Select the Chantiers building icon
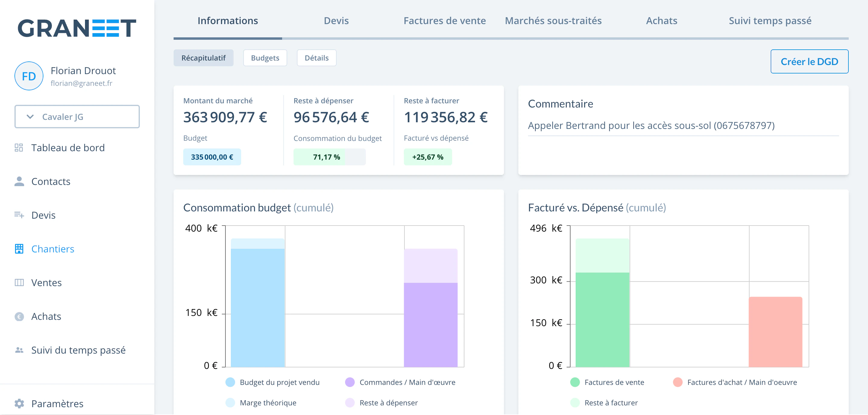This screenshot has height=415, width=868. click(x=19, y=249)
